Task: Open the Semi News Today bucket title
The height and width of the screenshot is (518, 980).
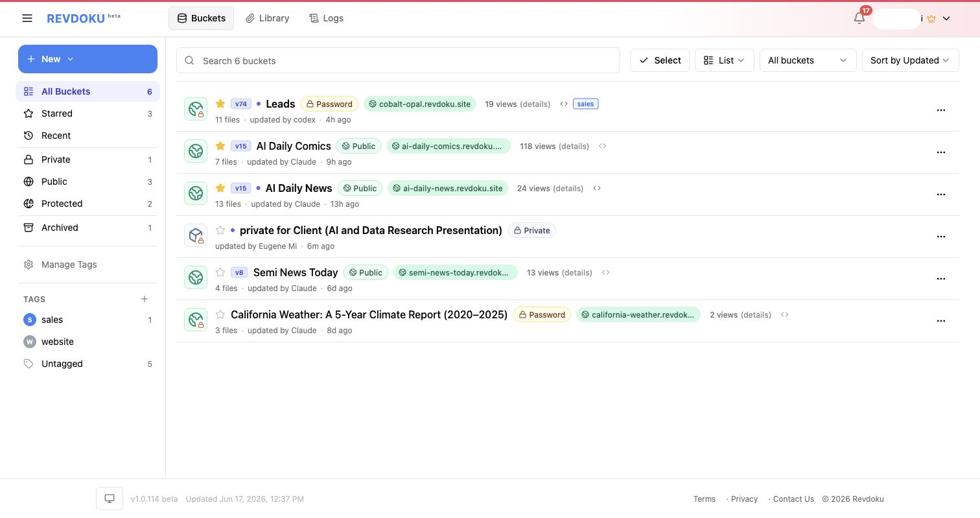Action: (x=296, y=272)
